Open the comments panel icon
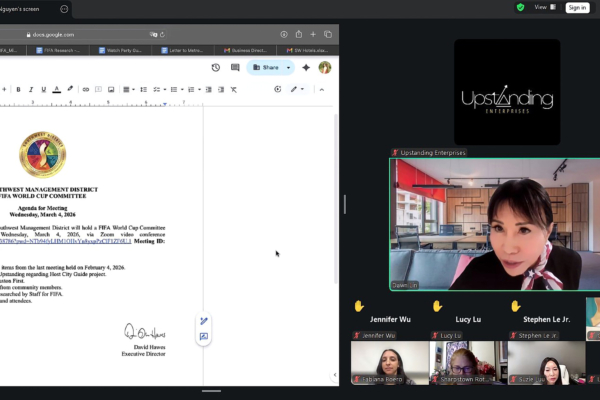600x400 pixels. pyautogui.click(x=235, y=68)
